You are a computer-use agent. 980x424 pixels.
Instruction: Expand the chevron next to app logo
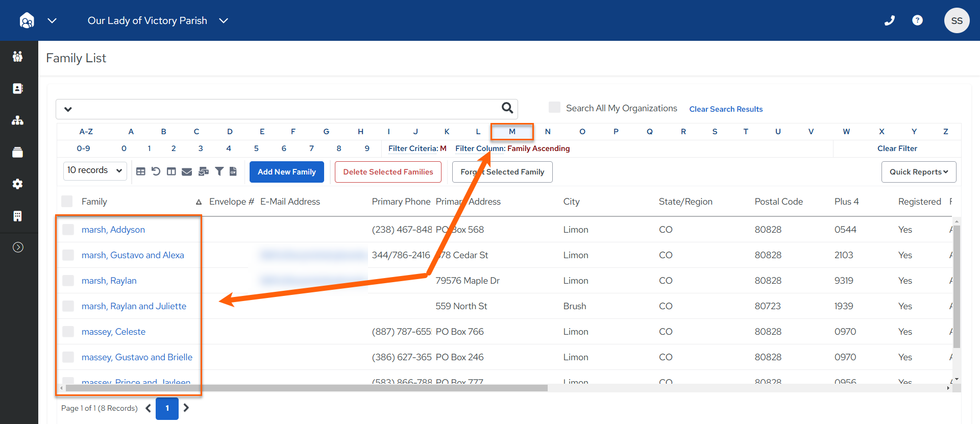pyautogui.click(x=52, y=20)
